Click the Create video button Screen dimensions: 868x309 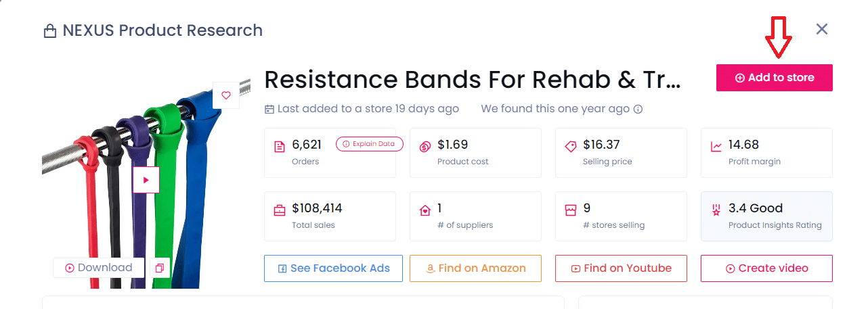pyautogui.click(x=766, y=268)
